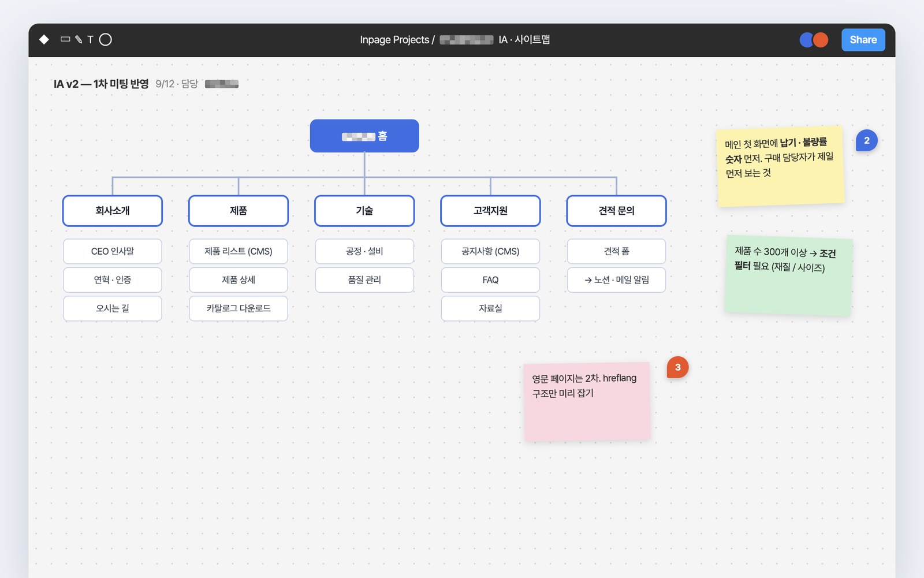This screenshot has height=578, width=924.
Task: Open comment marker number 2
Action: pos(866,140)
